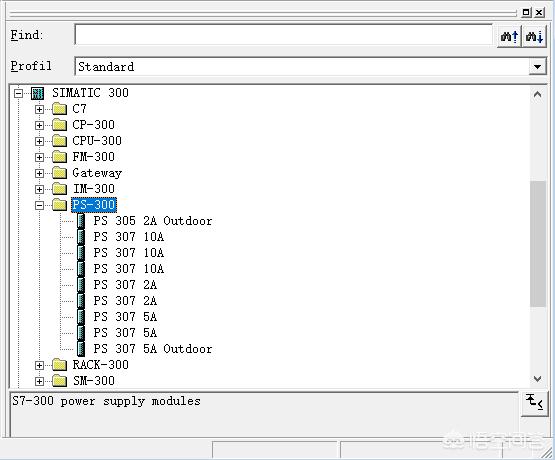555x460 pixels.
Task: Click the search upward binoculars button
Action: (509, 36)
